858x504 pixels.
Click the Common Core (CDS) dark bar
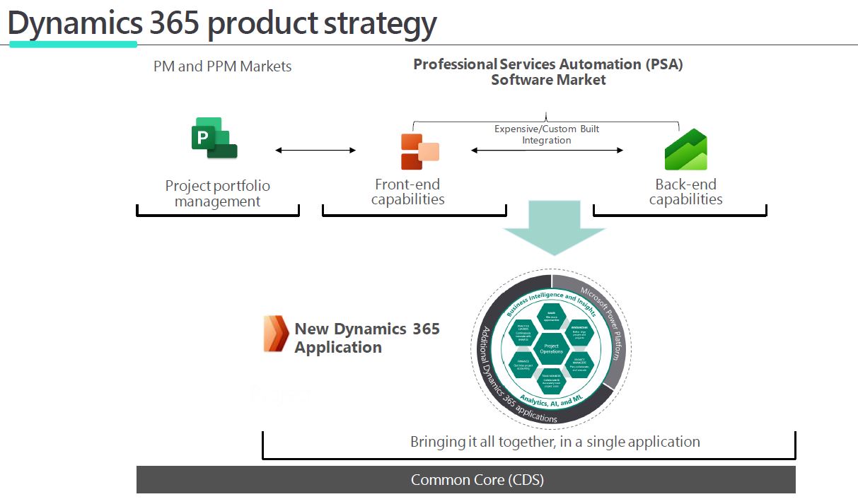click(x=465, y=479)
